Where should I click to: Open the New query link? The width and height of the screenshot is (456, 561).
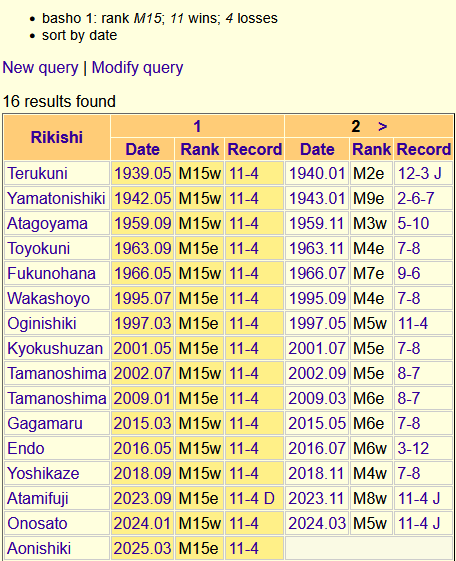point(40,68)
